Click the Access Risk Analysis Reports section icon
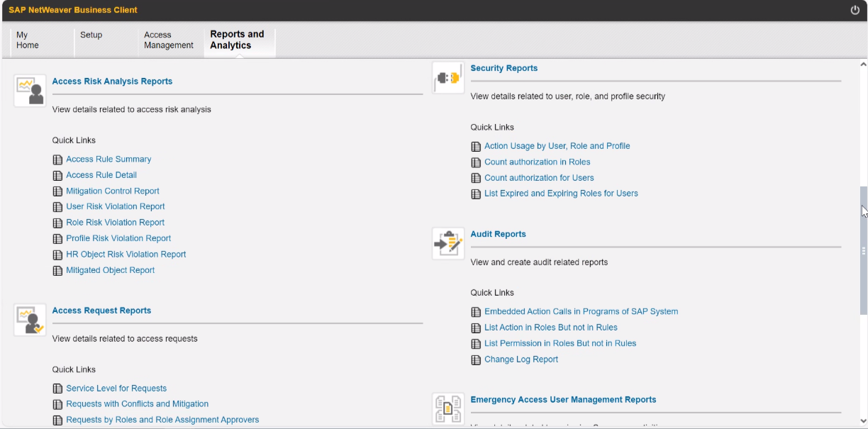 tap(30, 91)
